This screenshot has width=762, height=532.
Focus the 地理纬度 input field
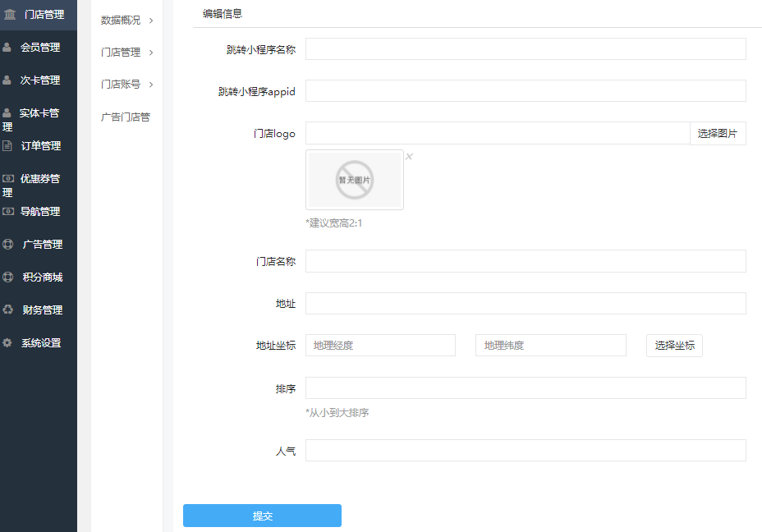pos(551,346)
